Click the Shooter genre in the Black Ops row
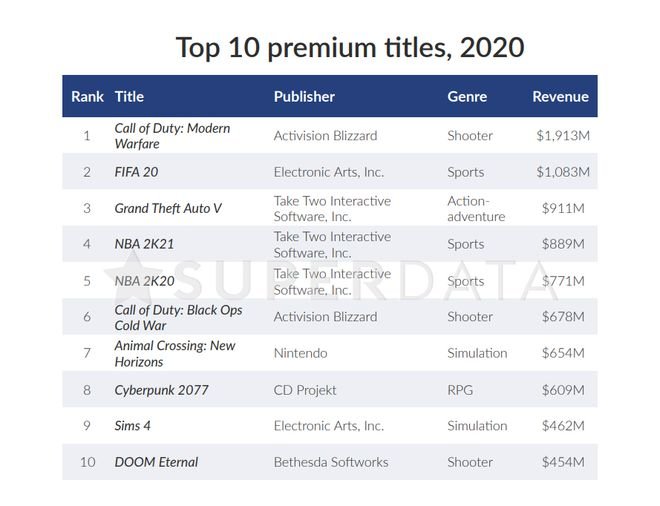This screenshot has width=660, height=506. (470, 317)
